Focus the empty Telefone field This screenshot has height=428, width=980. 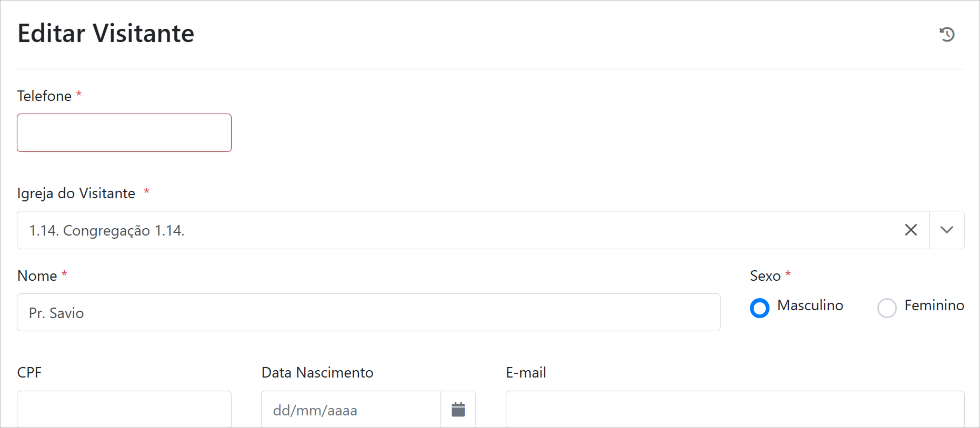(x=124, y=133)
